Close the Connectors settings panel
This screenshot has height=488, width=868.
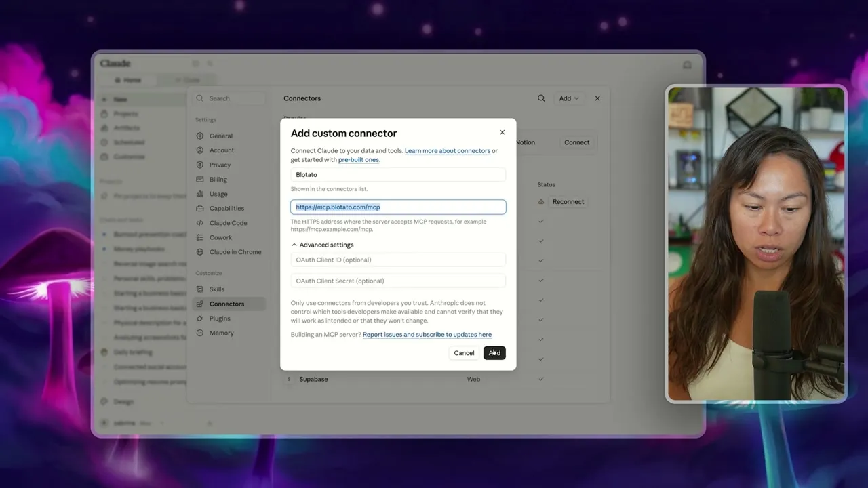(597, 98)
